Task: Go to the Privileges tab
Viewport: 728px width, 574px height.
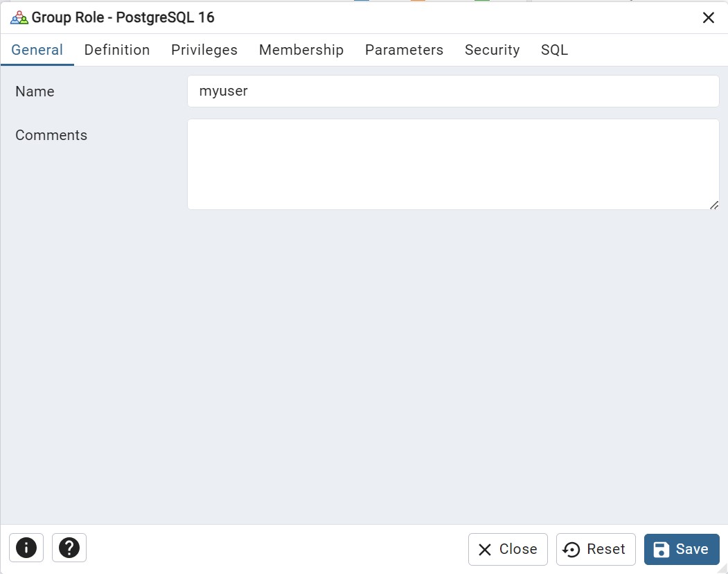Action: click(x=204, y=50)
